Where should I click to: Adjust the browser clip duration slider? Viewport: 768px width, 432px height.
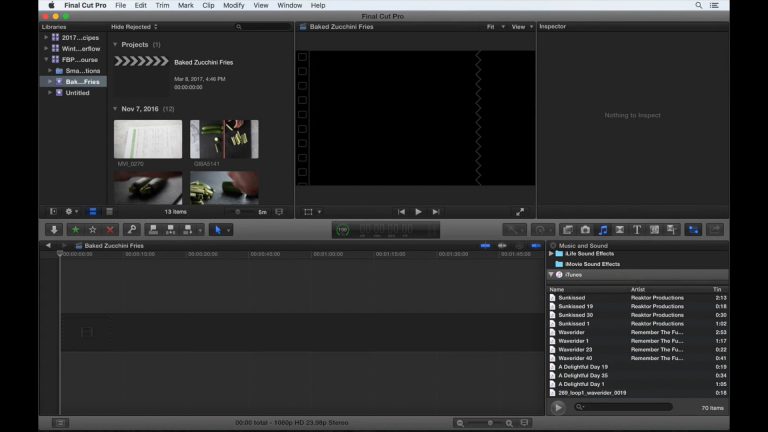(x=238, y=212)
